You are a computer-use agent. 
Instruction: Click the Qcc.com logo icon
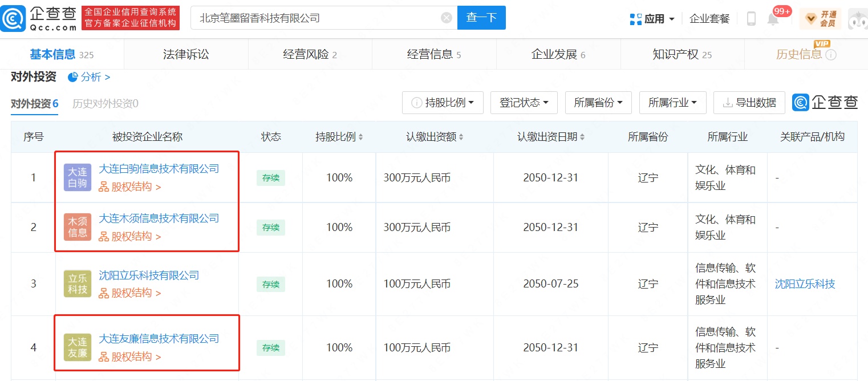(14, 18)
